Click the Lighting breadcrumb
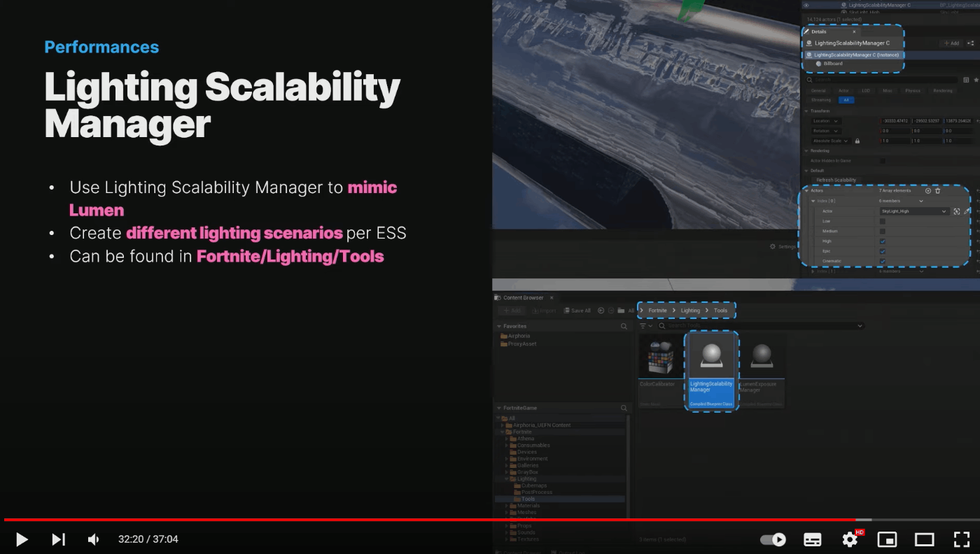980x554 pixels. point(690,311)
